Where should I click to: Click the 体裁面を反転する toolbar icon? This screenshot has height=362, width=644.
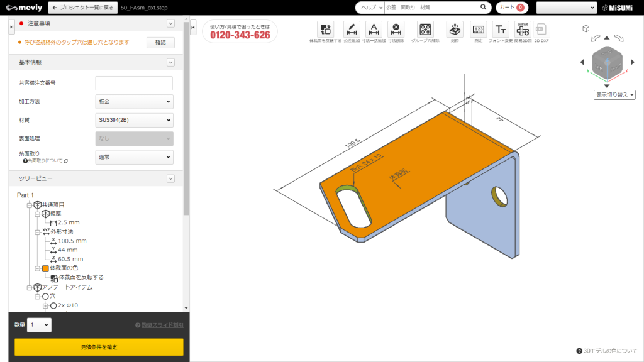(325, 30)
